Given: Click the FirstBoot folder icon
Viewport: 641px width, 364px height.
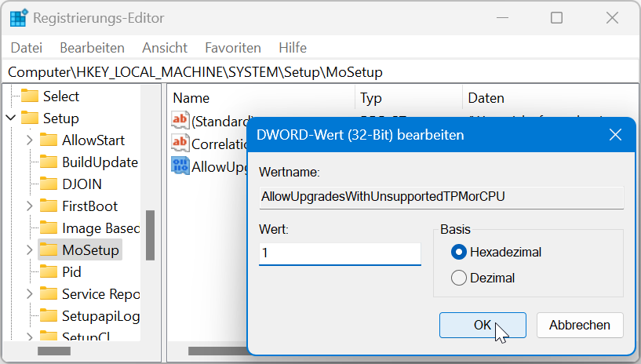Looking at the screenshot, I should tap(49, 206).
